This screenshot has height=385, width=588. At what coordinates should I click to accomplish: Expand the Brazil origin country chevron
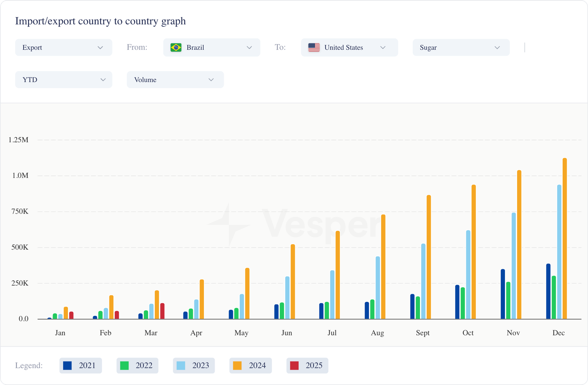(249, 47)
